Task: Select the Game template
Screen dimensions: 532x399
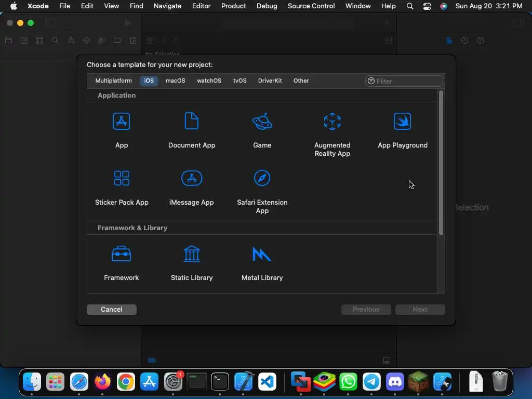Action: 262,122
